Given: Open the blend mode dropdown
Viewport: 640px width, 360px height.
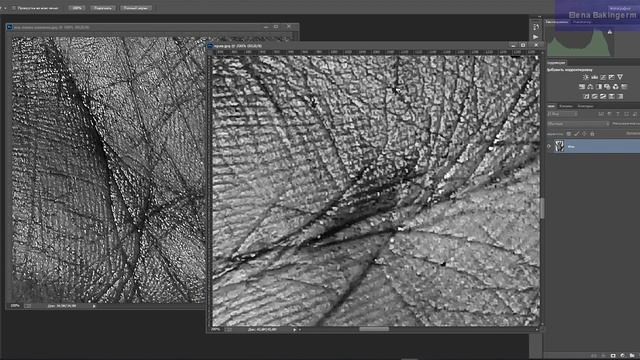Looking at the screenshot, I should click(x=578, y=124).
